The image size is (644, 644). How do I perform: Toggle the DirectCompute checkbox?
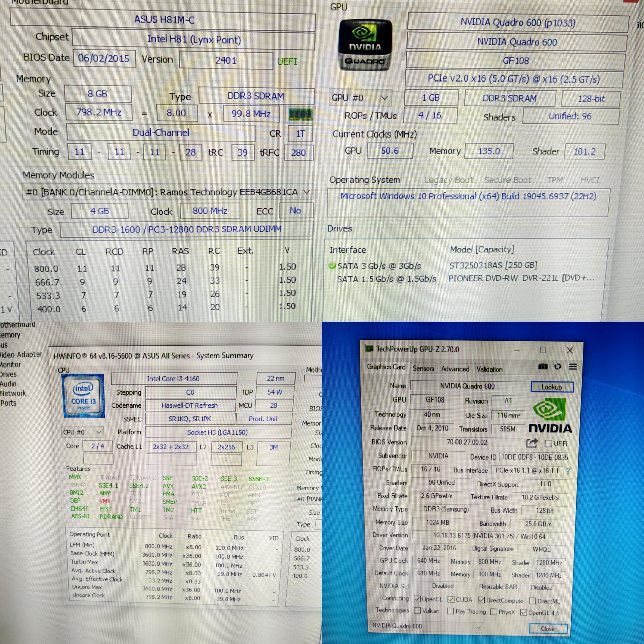tap(481, 600)
